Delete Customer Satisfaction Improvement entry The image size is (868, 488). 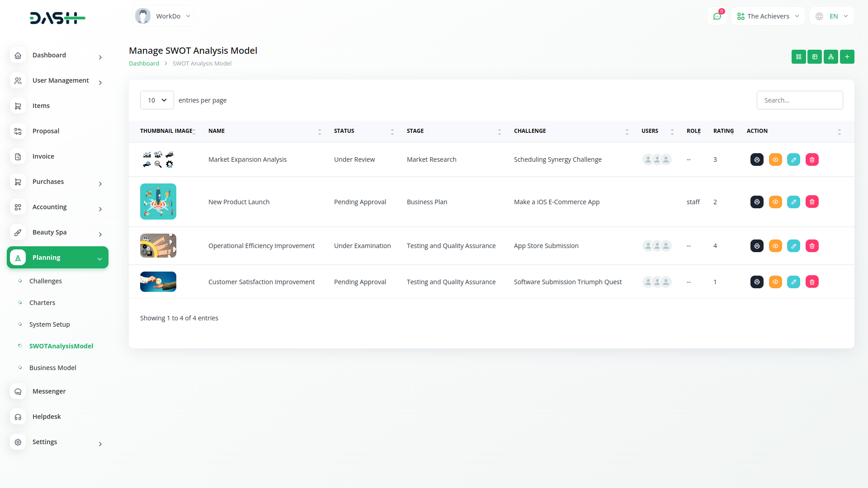point(812,282)
